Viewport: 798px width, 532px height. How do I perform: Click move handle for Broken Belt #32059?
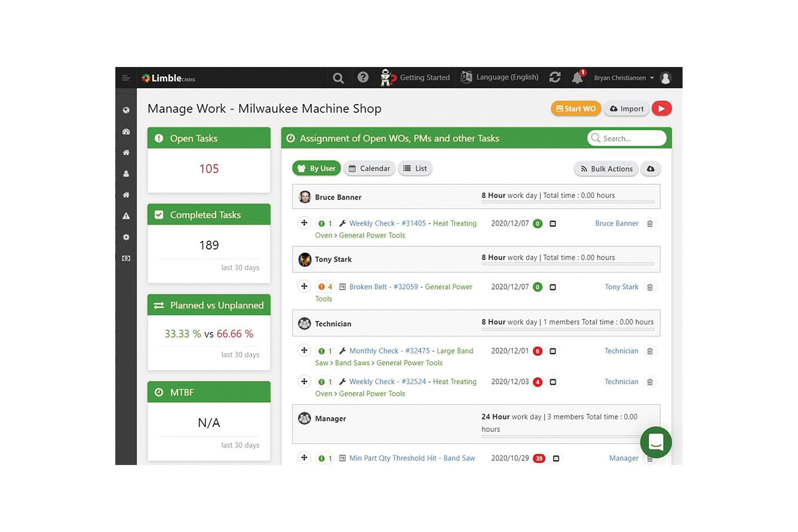pyautogui.click(x=304, y=286)
